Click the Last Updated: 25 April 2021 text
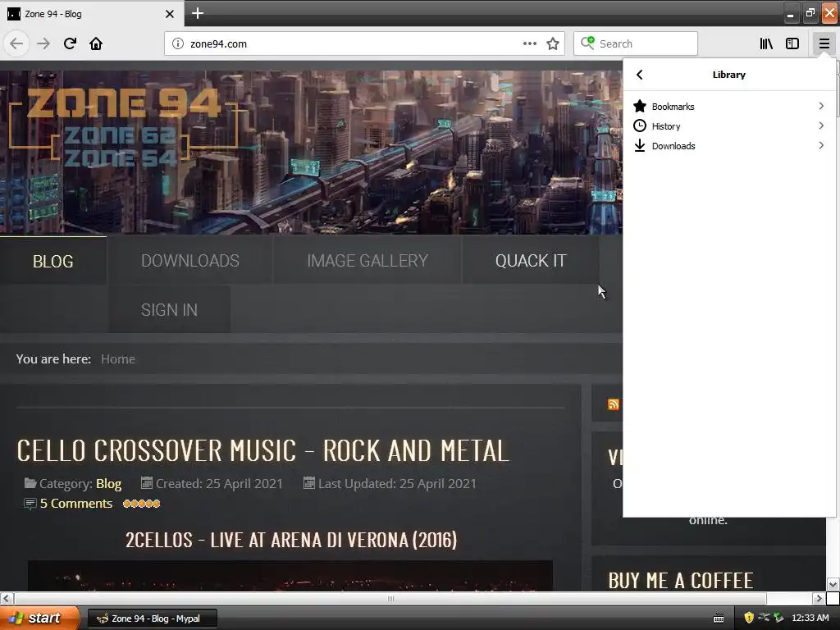 coord(397,484)
